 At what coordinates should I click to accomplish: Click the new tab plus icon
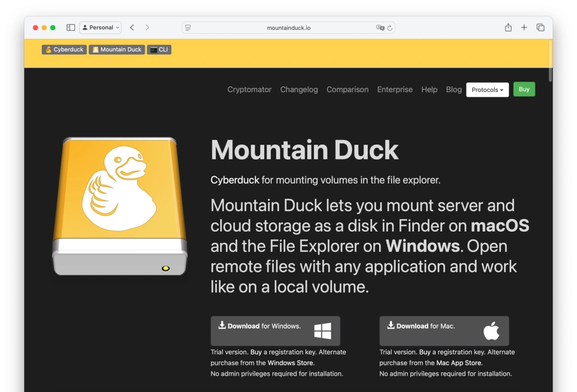coord(524,27)
